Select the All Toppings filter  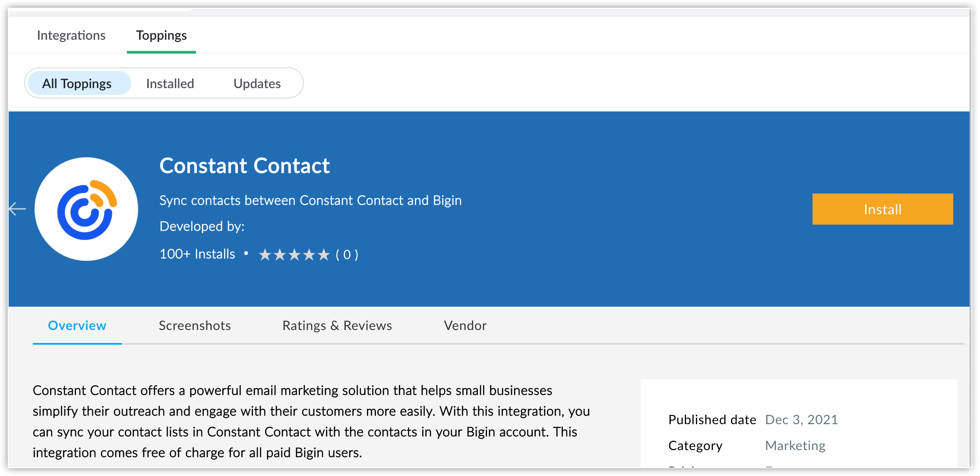coord(79,83)
